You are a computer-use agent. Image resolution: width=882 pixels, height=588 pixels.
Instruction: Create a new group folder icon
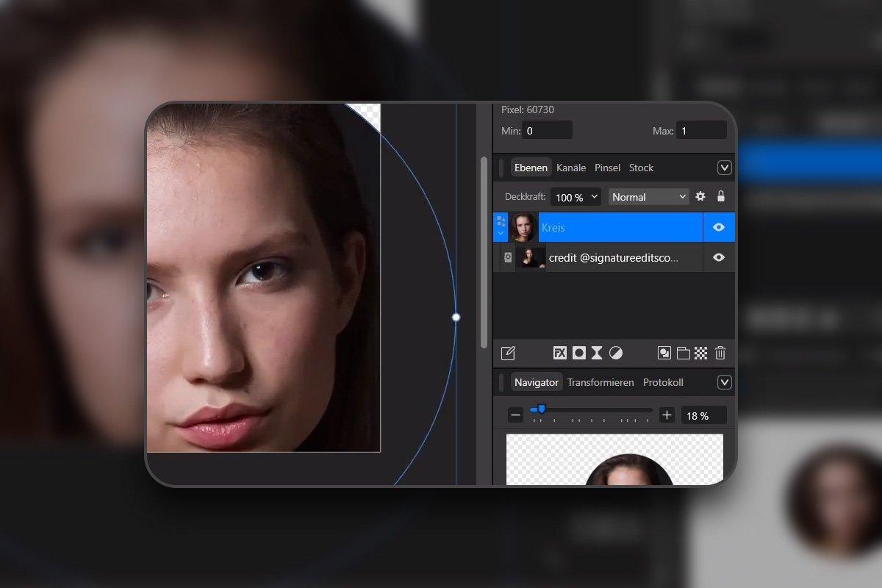[684, 353]
